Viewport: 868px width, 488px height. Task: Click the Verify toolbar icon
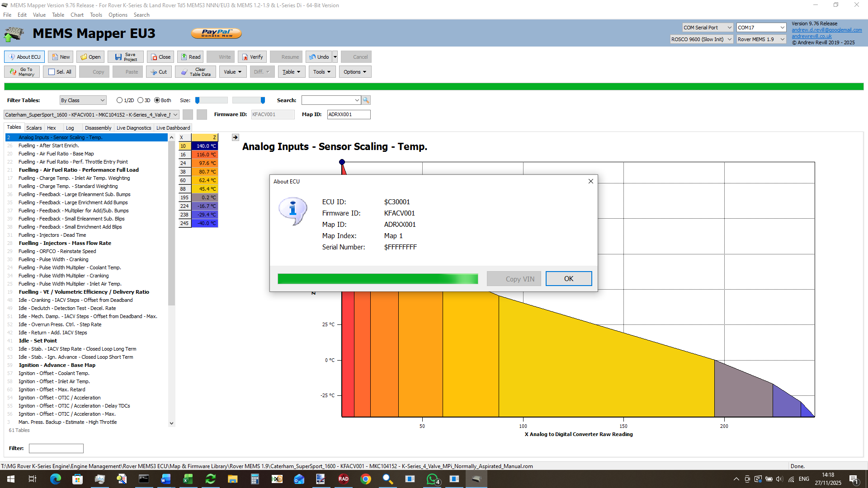[x=245, y=57]
